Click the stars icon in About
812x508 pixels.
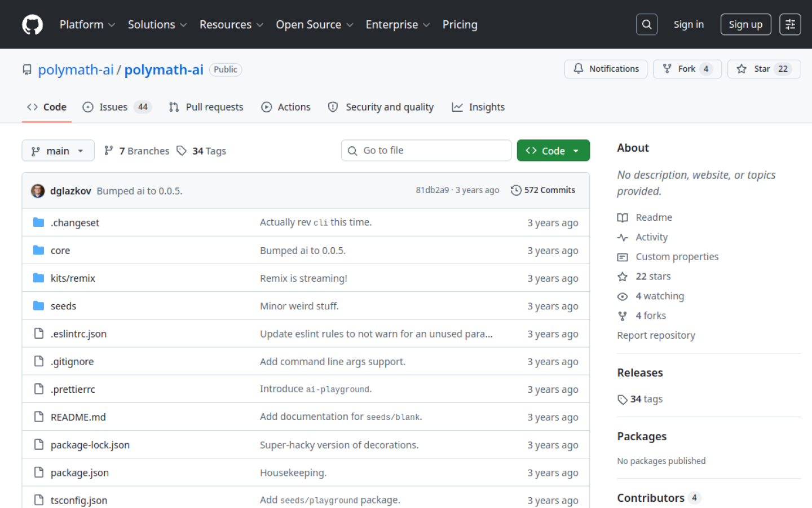(x=623, y=277)
